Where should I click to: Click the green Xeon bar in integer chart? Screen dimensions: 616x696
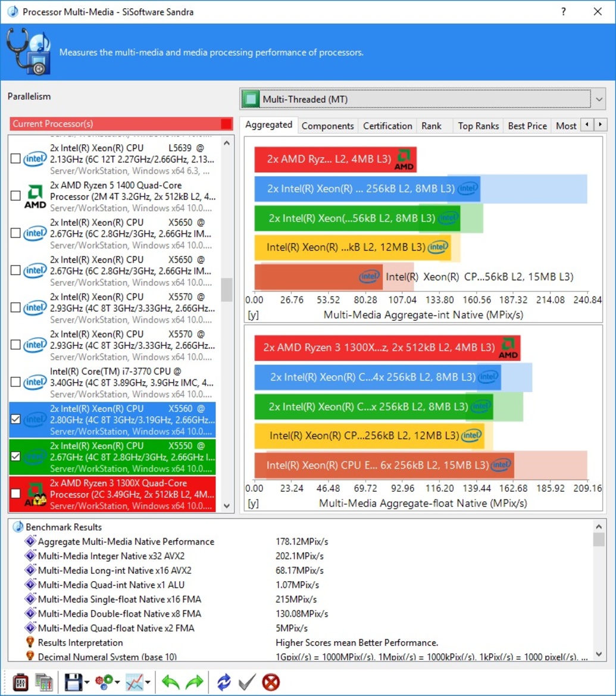[x=357, y=219]
